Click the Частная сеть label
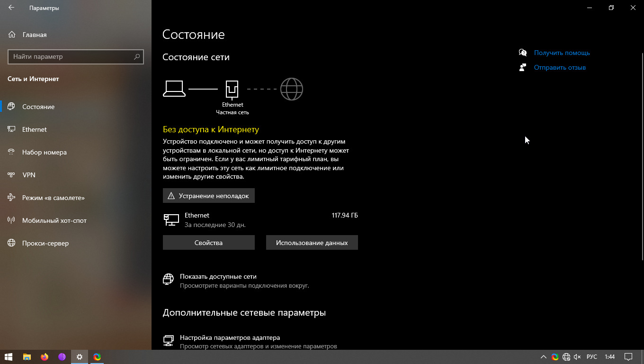Viewport: 644px width, 364px height. 233,112
